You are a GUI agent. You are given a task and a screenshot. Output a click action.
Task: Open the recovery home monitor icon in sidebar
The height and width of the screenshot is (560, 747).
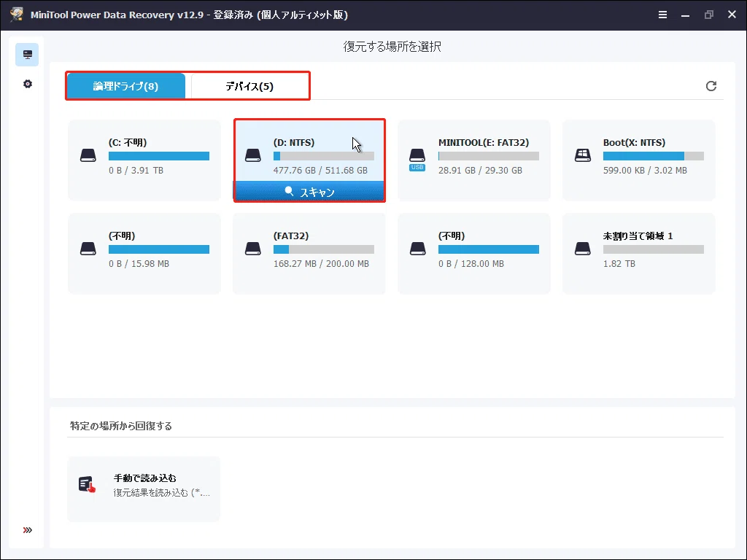tap(27, 55)
